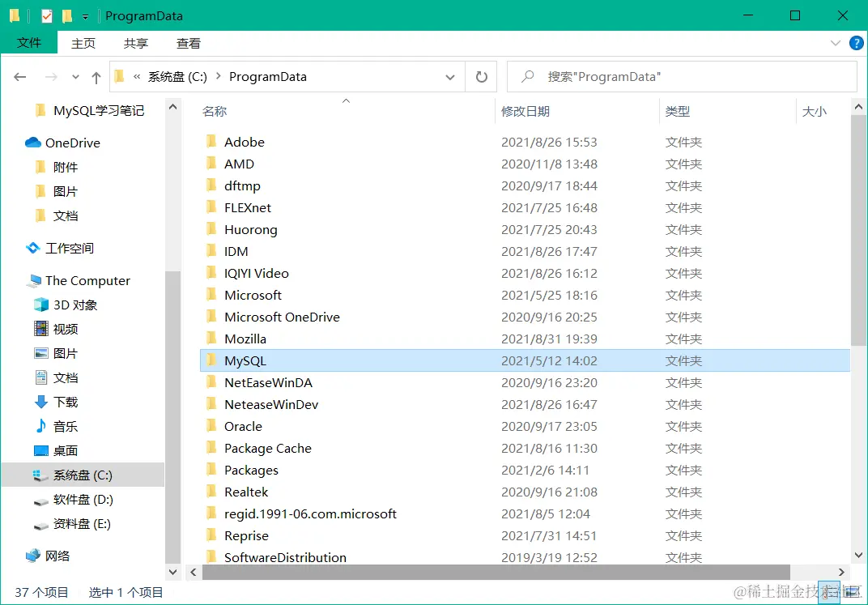The height and width of the screenshot is (605, 868).
Task: Select the AMD folder icon
Action: coord(211,164)
